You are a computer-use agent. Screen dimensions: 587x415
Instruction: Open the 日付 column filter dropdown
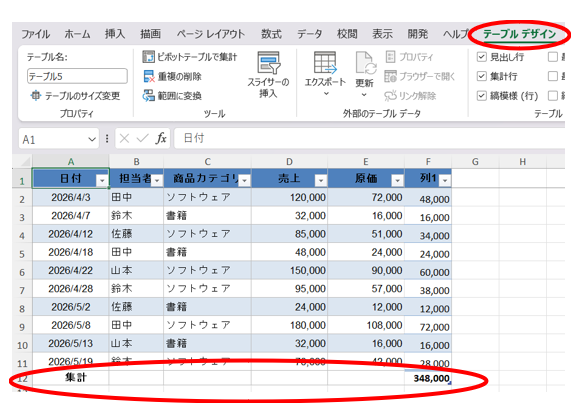pyautogui.click(x=102, y=180)
